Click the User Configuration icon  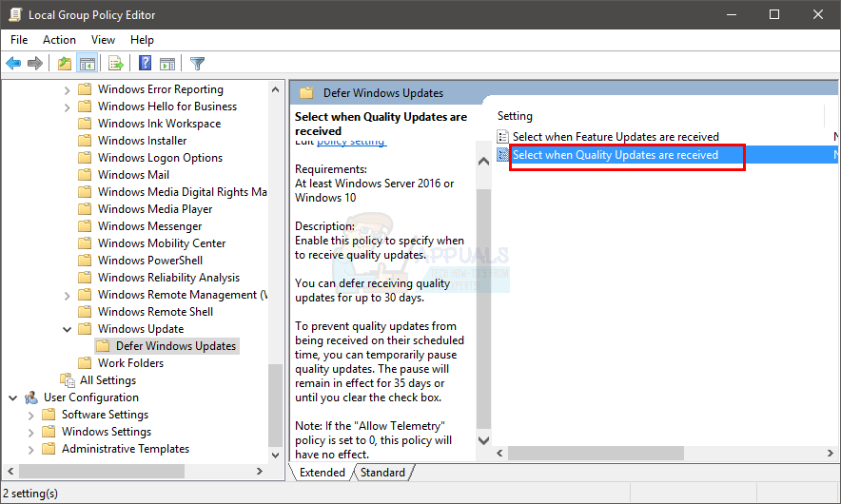tap(31, 397)
